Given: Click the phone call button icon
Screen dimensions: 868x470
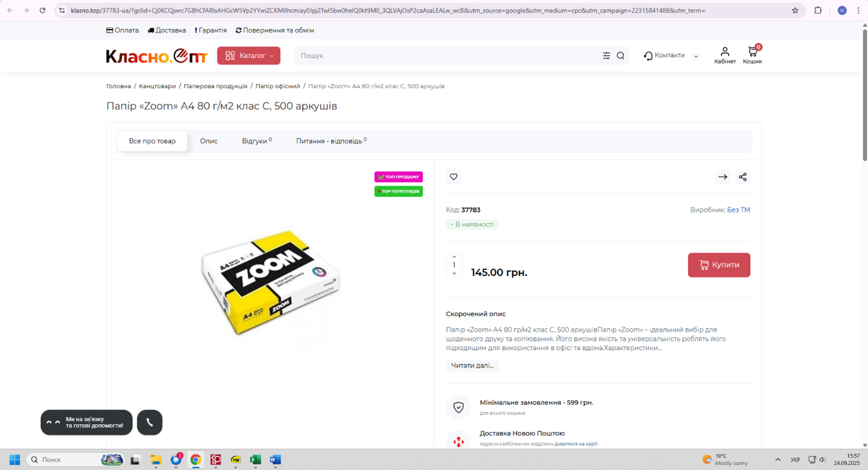Looking at the screenshot, I should [x=150, y=423].
